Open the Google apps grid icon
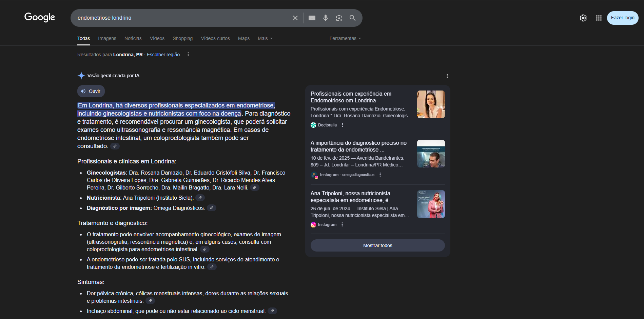The width and height of the screenshot is (644, 319). tap(599, 18)
